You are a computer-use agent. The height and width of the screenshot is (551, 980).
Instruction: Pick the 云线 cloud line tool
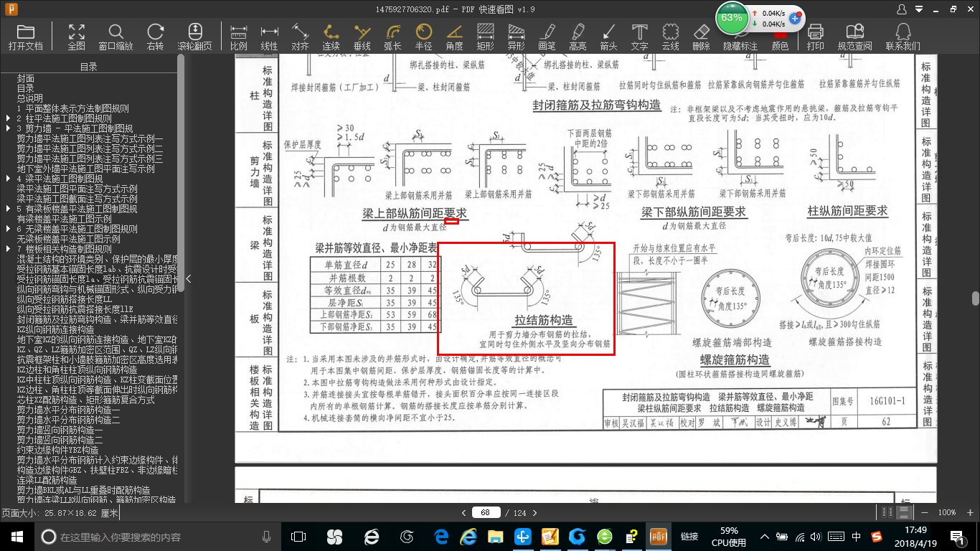click(x=670, y=37)
